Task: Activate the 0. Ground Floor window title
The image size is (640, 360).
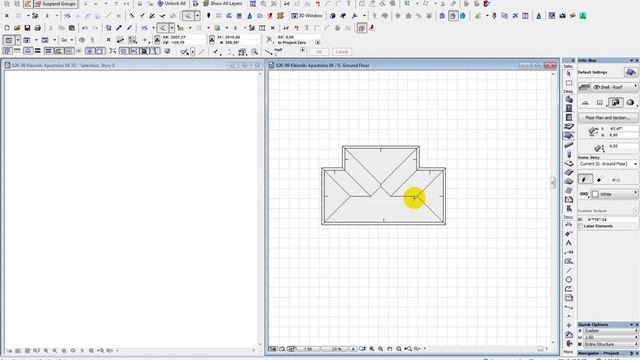Action: tap(322, 65)
